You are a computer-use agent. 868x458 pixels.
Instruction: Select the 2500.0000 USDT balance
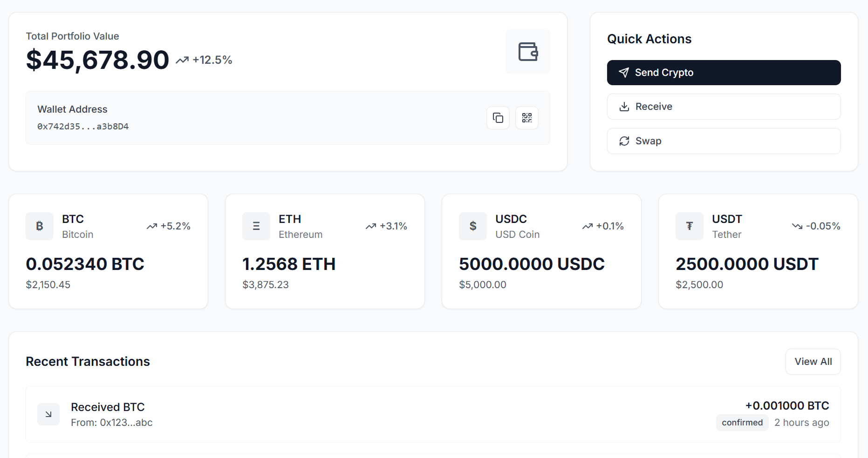[747, 264]
